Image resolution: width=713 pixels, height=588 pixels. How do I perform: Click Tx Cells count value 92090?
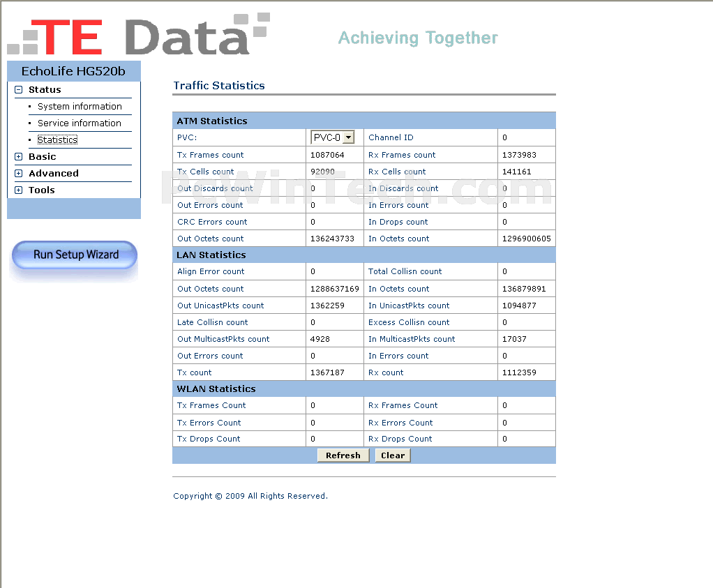point(322,172)
